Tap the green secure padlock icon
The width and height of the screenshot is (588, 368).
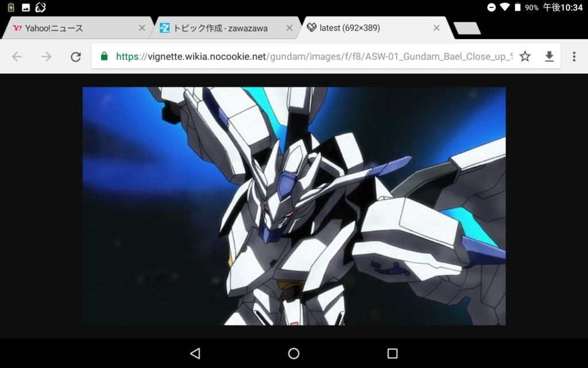coord(105,56)
